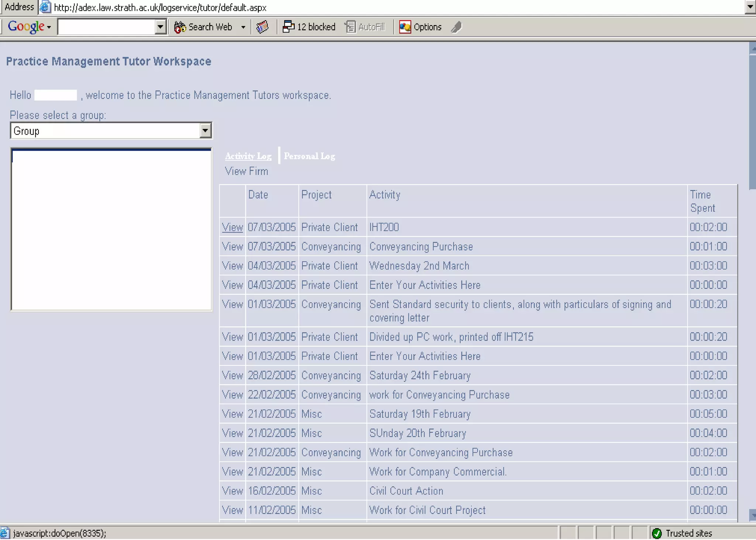Open View link for IHT200 activity

coord(232,227)
